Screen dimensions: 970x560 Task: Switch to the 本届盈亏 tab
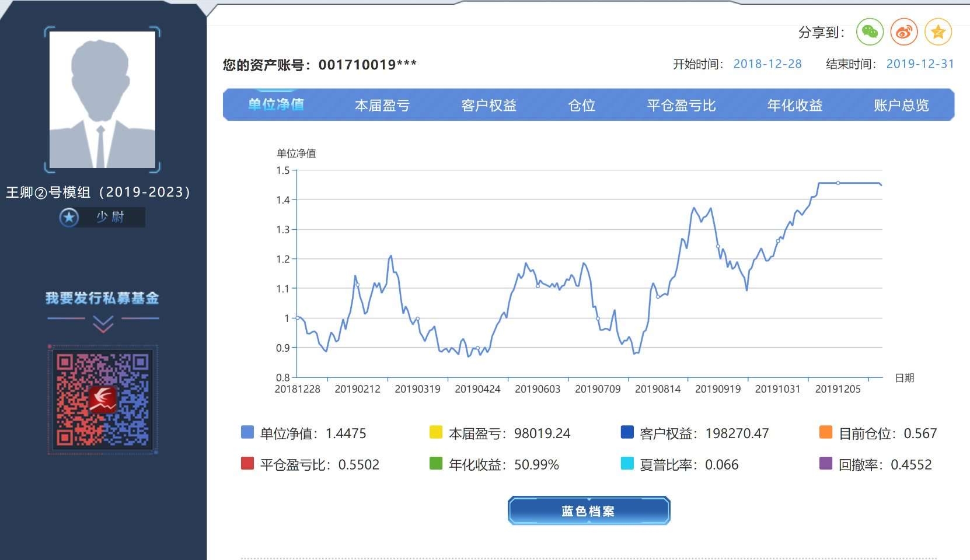[x=382, y=106]
